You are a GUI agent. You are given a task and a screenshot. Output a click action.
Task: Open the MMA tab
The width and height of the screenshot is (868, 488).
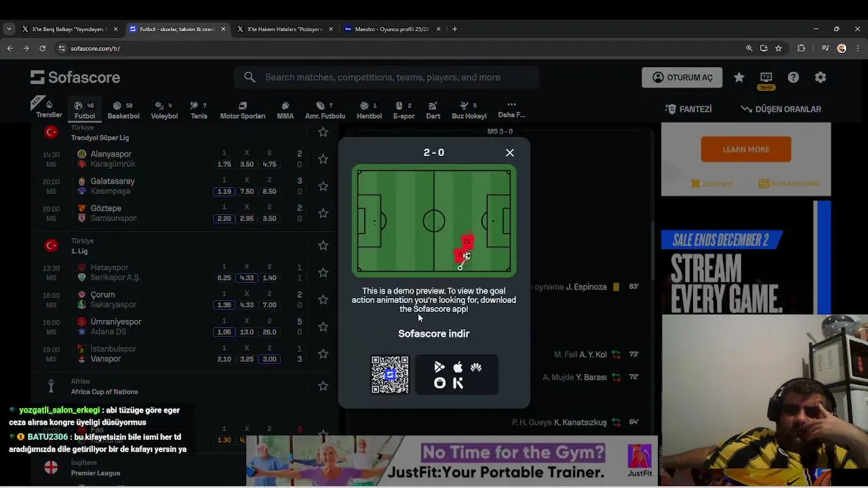point(285,110)
